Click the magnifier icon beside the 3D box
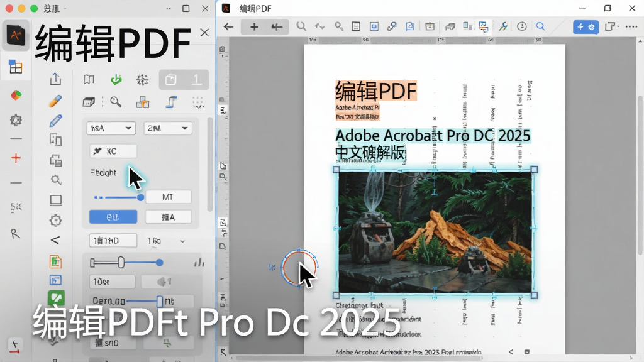644x362 pixels. coord(116,102)
